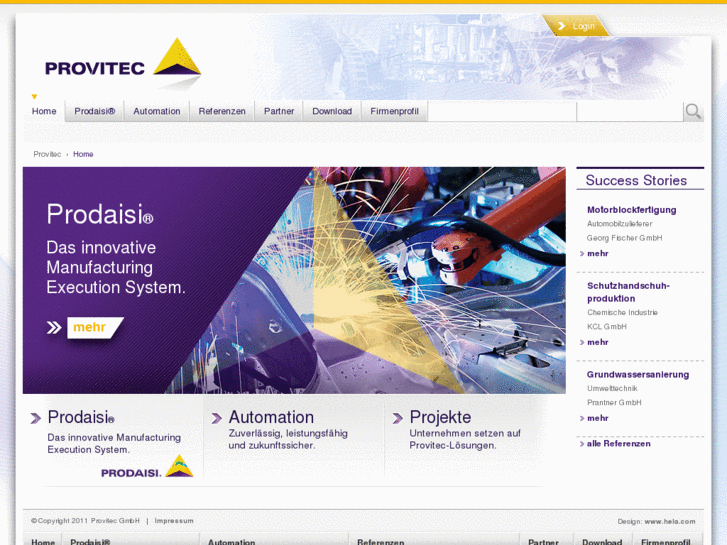The width and height of the screenshot is (727, 545).
Task: Open the Prodaisi® navigation tab
Action: [x=95, y=111]
